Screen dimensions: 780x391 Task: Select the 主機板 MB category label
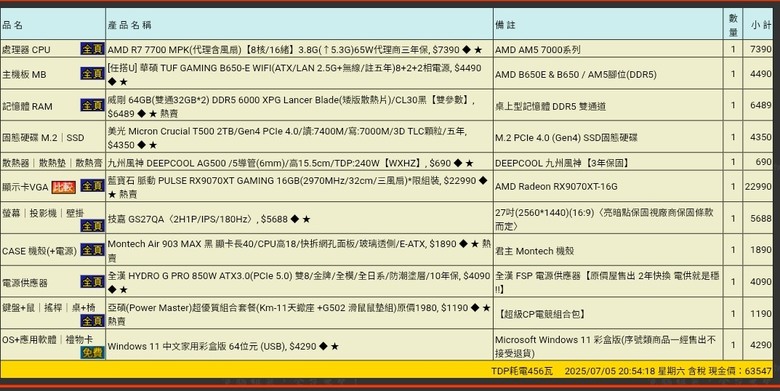point(24,75)
